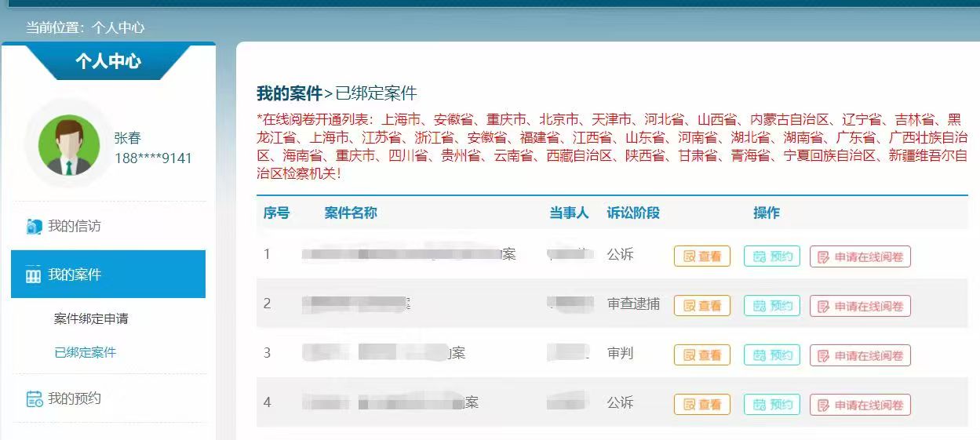The image size is (980, 440).
Task: Click 查看 button for case row 3
Action: tap(702, 355)
